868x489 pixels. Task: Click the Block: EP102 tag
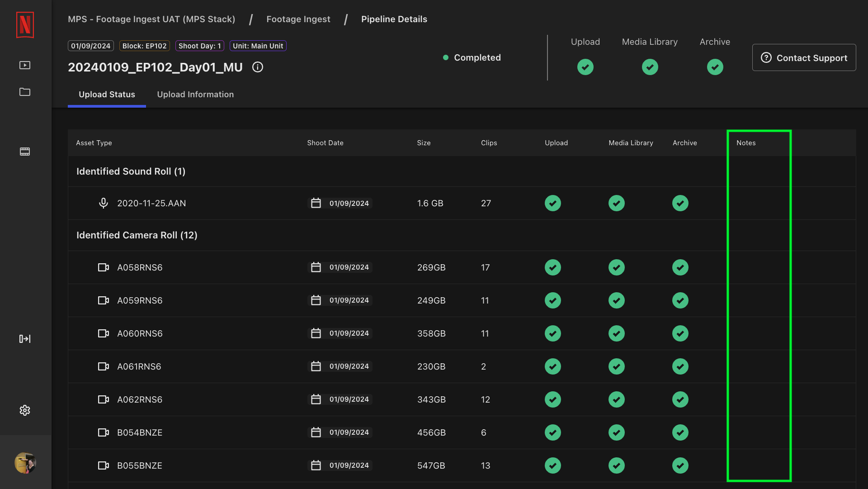tap(145, 46)
